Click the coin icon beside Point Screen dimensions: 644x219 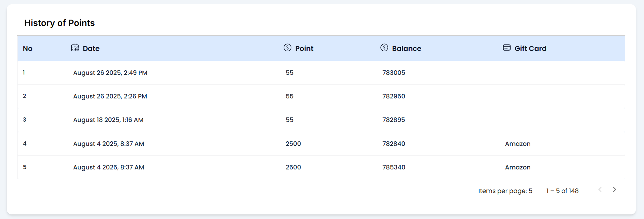point(288,48)
